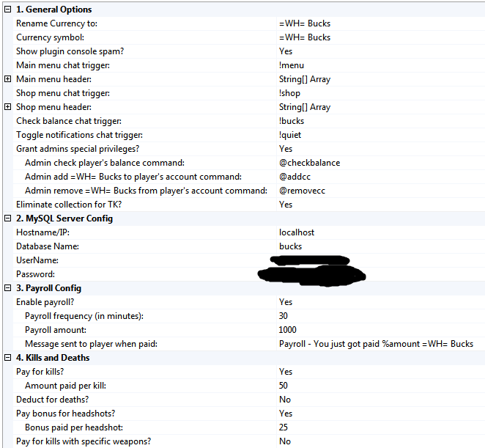The image size is (485, 448).
Task: Click the @checkbalance admin command value
Action: coord(309,163)
